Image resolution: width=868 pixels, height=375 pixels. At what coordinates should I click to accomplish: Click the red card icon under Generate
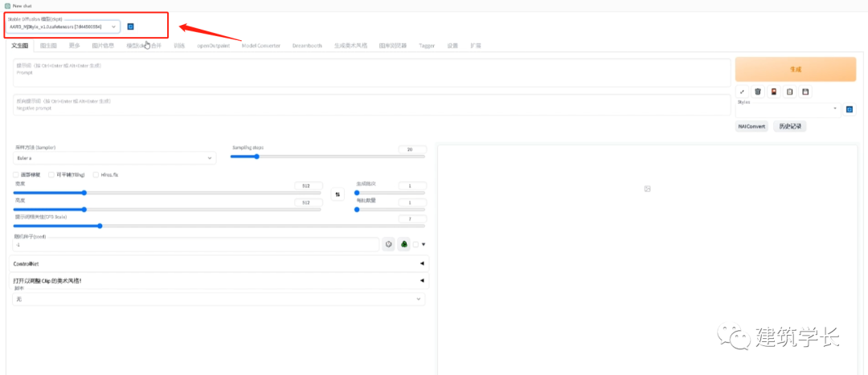coord(773,92)
